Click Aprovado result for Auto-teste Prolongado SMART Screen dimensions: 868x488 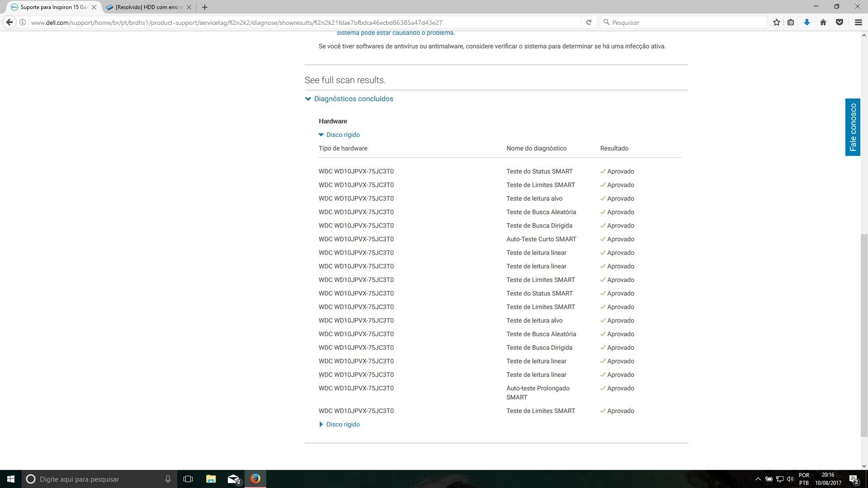coord(617,388)
